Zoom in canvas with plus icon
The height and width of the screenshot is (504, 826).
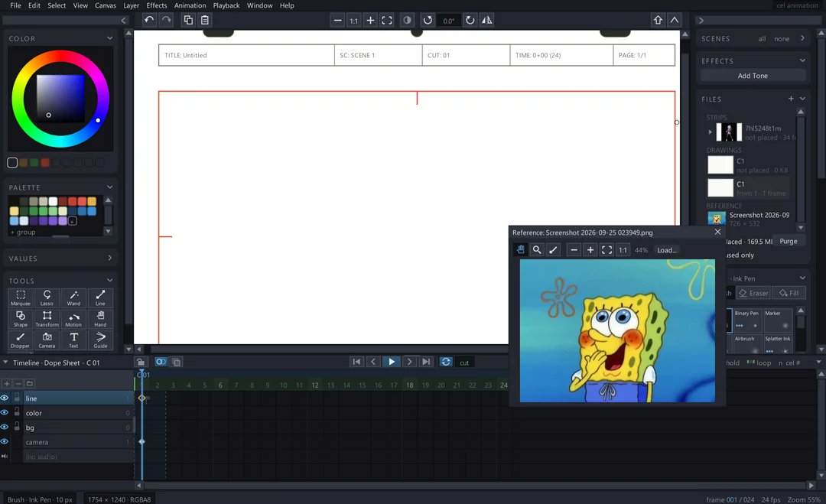[x=370, y=21]
